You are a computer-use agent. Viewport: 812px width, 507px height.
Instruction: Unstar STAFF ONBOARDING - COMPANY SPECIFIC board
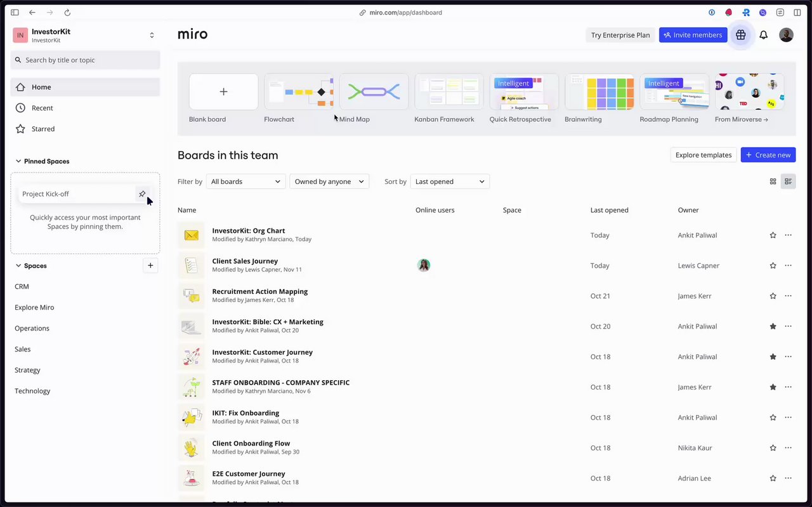click(773, 387)
